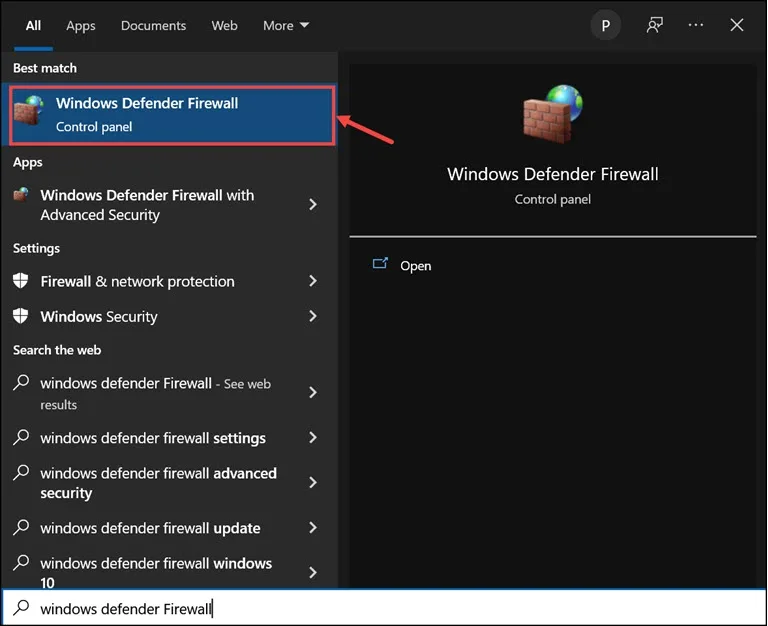Click the firewall brick icon in Best match
768x626 pixels.
coord(28,111)
